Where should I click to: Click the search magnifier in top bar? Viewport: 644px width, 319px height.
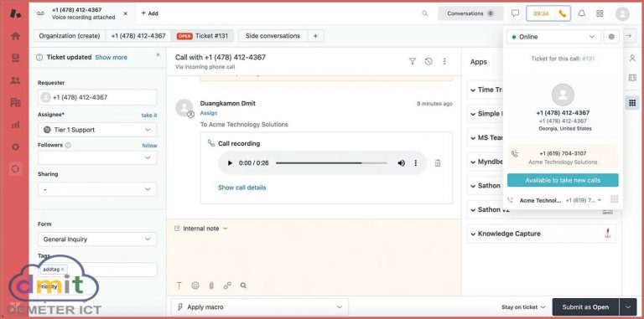[424, 13]
